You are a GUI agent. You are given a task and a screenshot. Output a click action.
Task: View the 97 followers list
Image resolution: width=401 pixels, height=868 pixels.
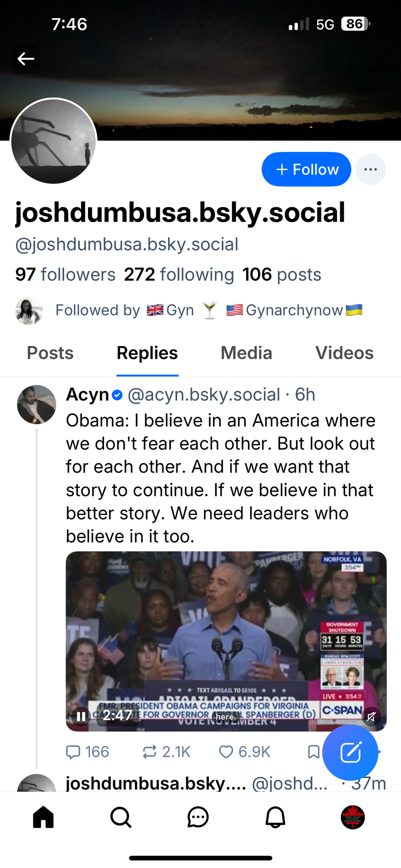click(x=66, y=275)
